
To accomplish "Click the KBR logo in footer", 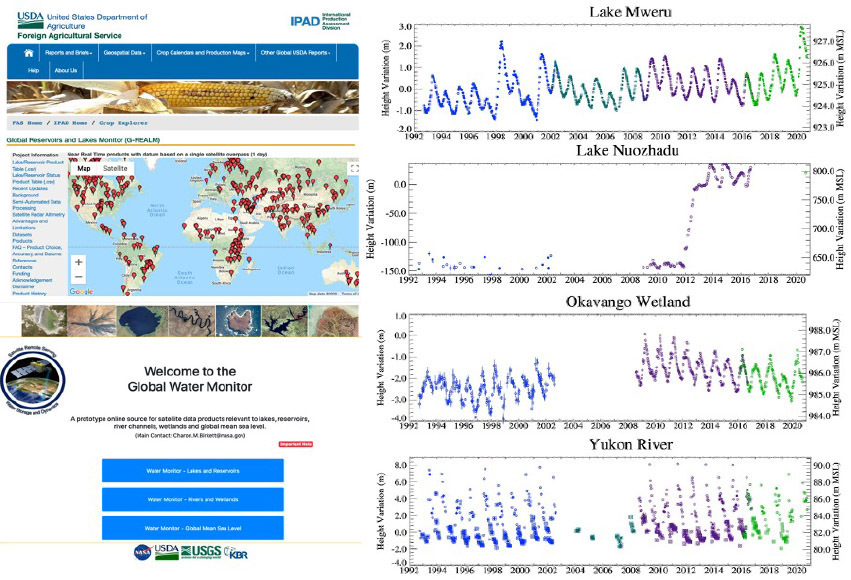I will point(236,553).
